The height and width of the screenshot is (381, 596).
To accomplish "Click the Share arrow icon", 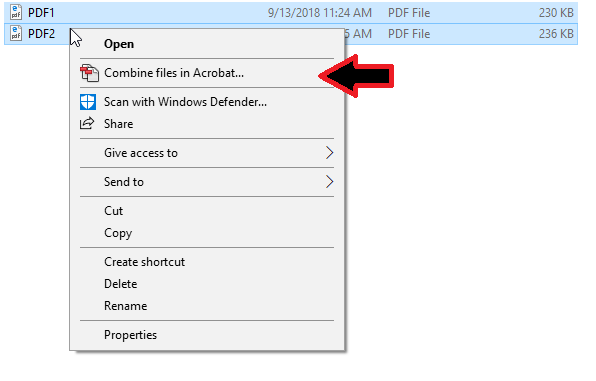I will click(87, 123).
